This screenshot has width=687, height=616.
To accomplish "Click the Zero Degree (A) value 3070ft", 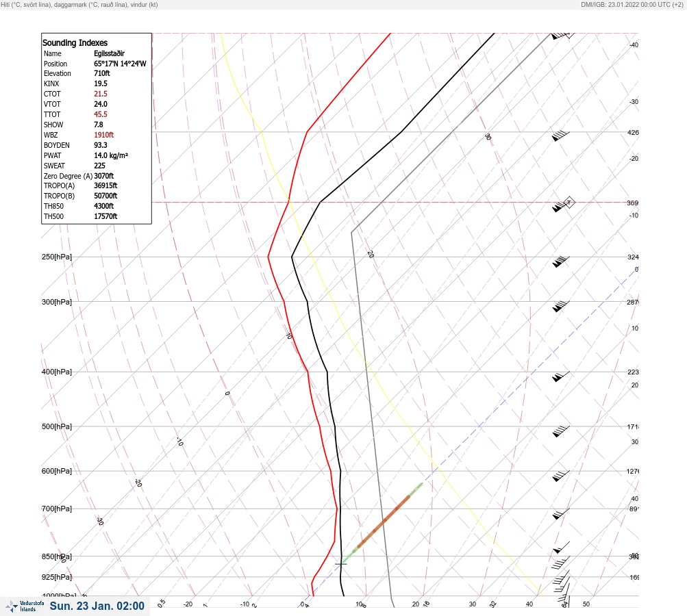I will point(104,176).
